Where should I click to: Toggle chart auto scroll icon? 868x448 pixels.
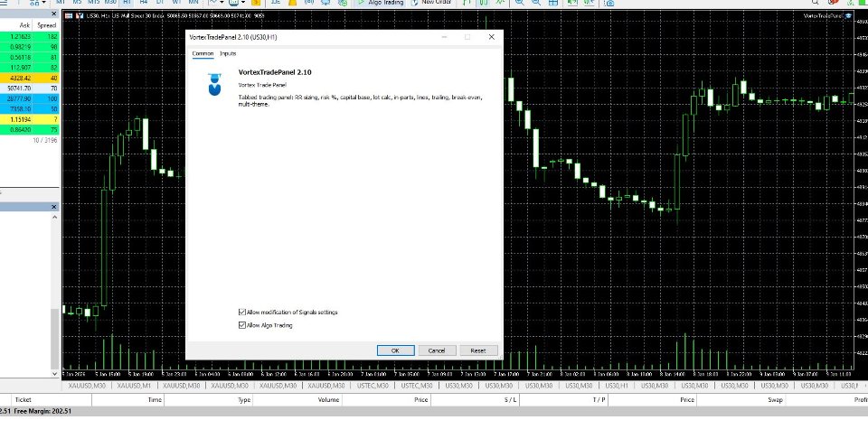point(572,2)
